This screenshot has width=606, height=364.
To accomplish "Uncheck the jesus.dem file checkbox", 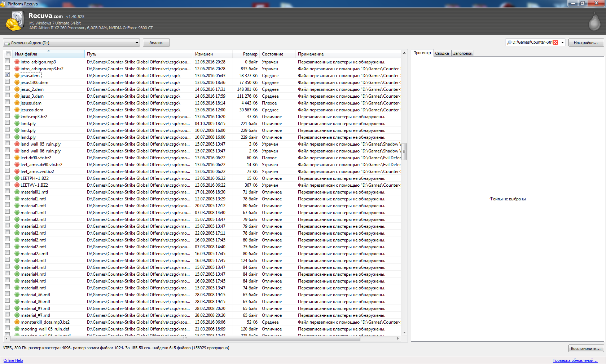I will [8, 75].
